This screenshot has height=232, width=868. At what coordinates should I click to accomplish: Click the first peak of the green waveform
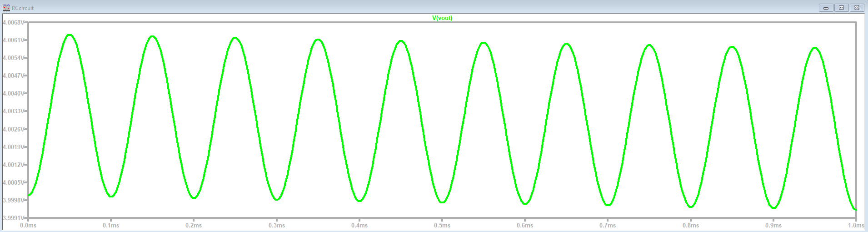(70, 35)
